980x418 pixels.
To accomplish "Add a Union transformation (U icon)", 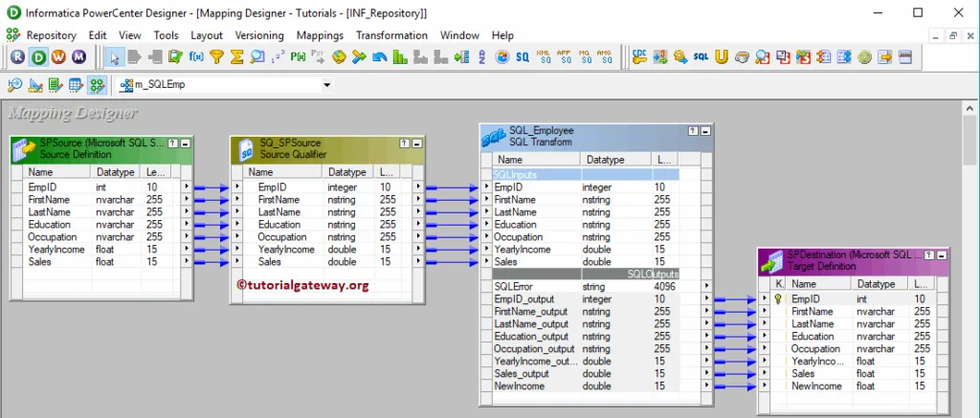I will tap(722, 57).
